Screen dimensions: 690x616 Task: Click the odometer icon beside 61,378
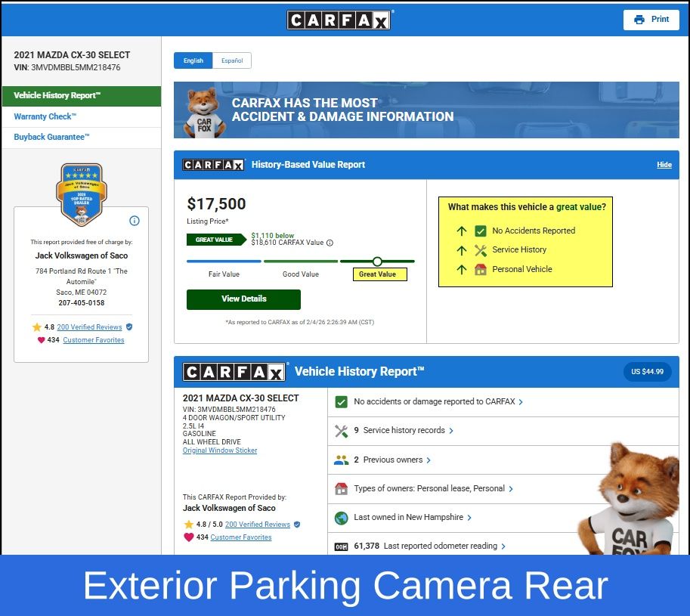point(341,546)
